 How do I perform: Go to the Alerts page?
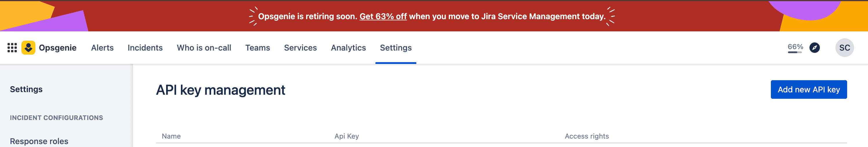tap(102, 48)
